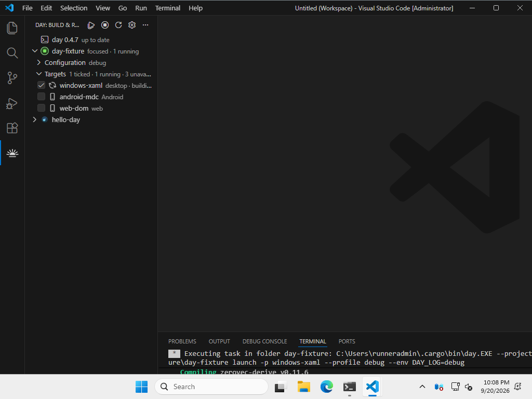Open the more actions ellipsis in Day panel
The image size is (532, 399).
pyautogui.click(x=145, y=25)
